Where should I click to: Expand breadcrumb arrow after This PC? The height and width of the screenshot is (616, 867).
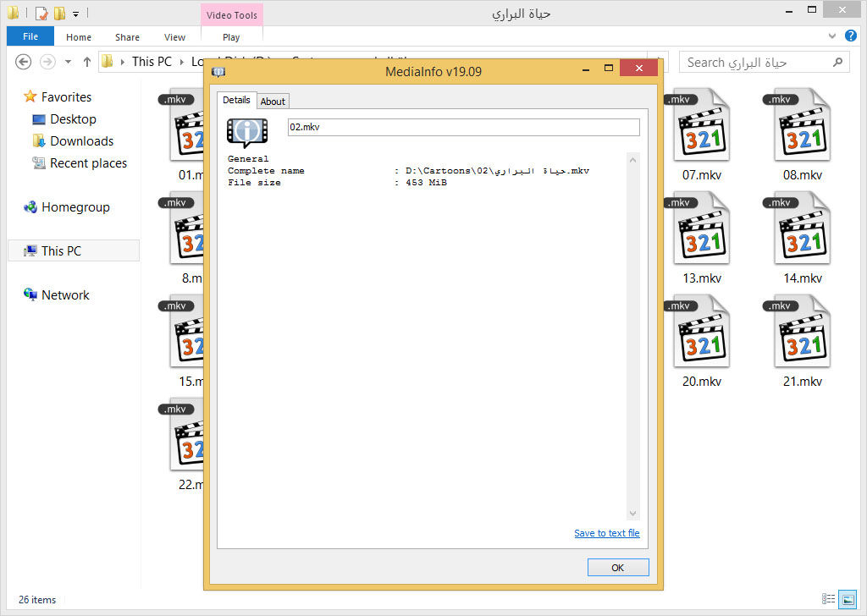pyautogui.click(x=181, y=62)
